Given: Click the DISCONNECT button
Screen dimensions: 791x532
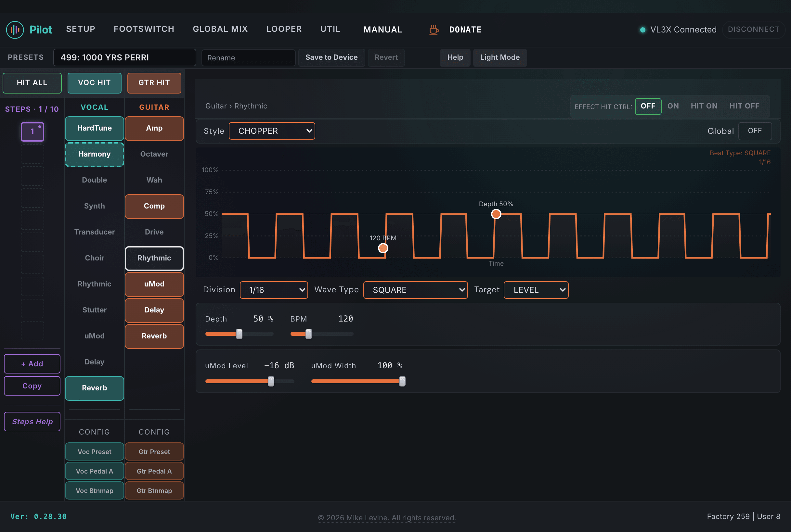Looking at the screenshot, I should [753, 30].
